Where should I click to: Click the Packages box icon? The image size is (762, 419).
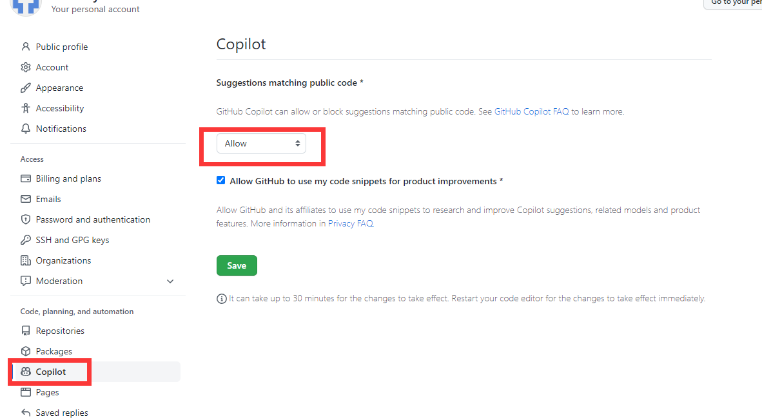pos(26,351)
